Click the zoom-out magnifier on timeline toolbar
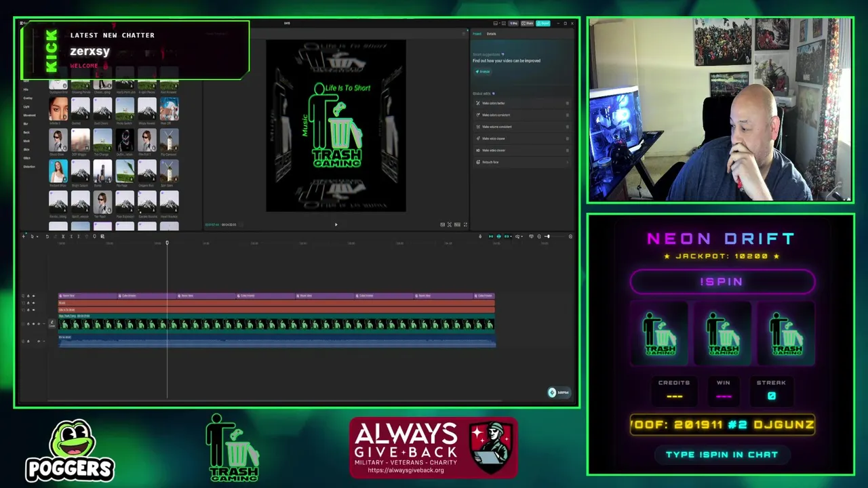Screen dimensions: 868x488 (x=539, y=237)
